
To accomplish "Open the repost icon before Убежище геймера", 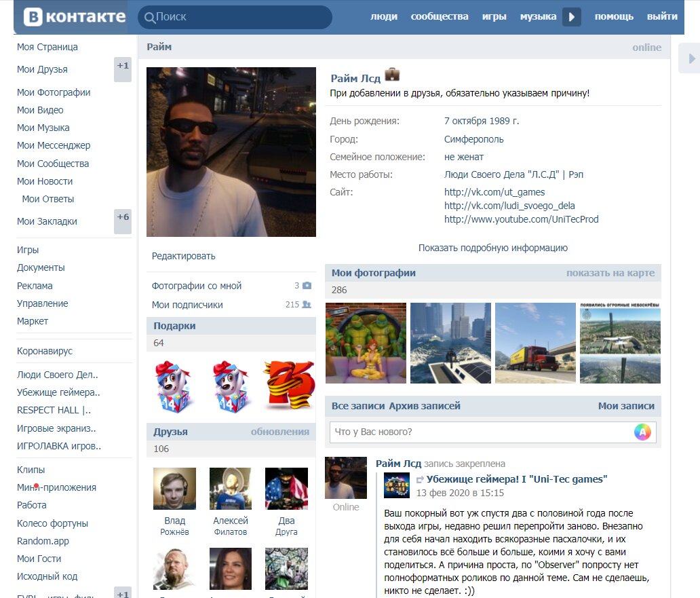I will tap(420, 480).
